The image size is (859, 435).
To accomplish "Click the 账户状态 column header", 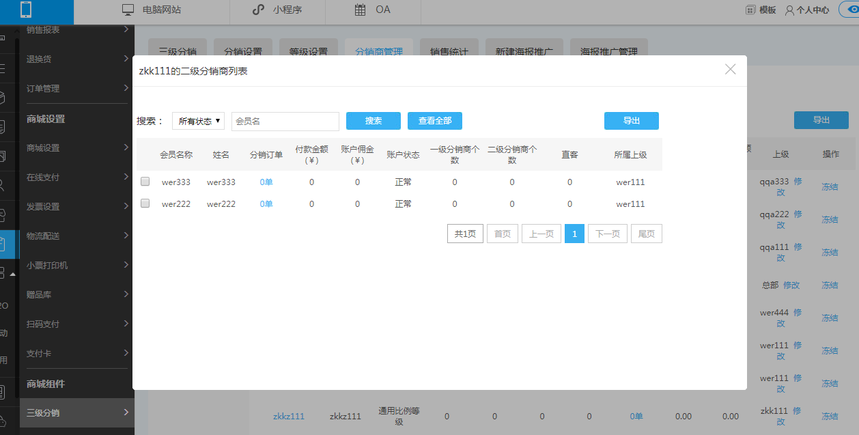I will (x=403, y=154).
